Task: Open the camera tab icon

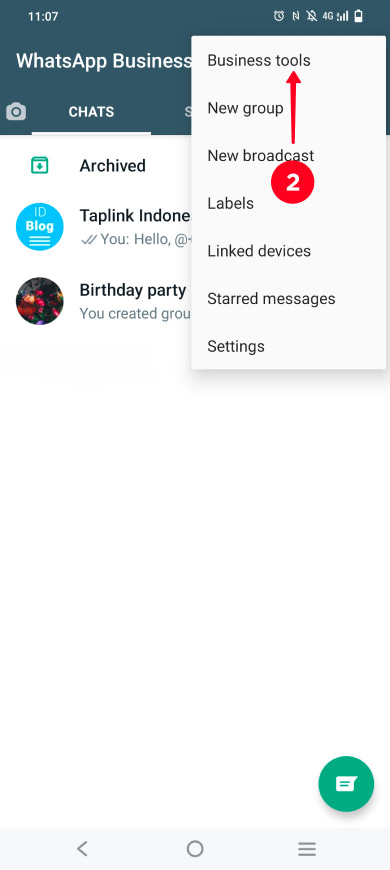Action: coord(16,112)
